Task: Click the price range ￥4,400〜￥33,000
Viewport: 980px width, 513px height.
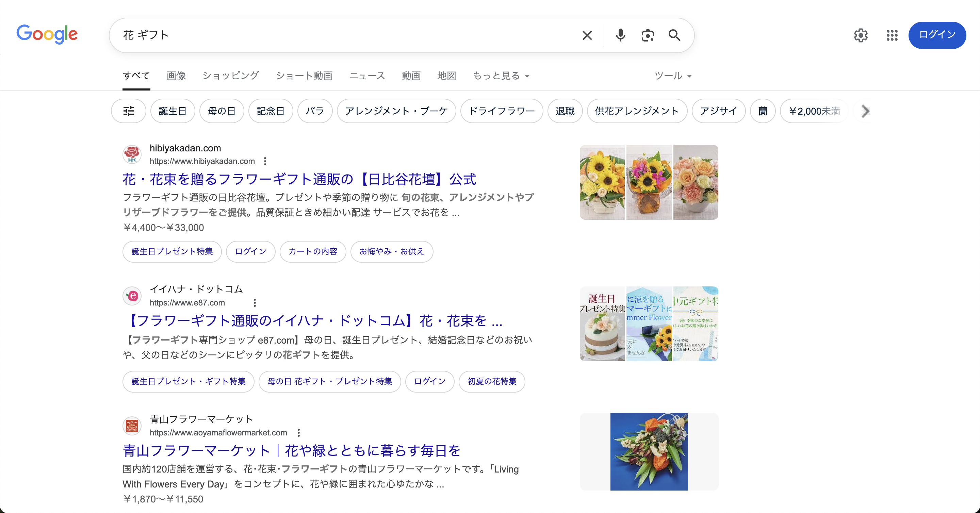Action: 164,228
